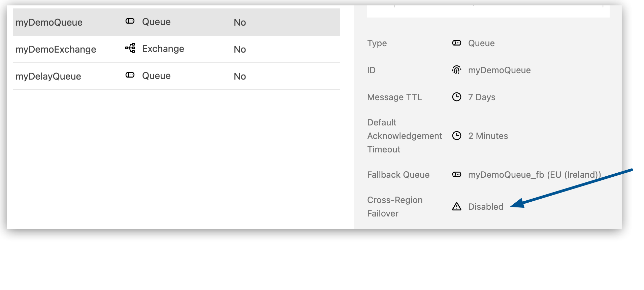Click the ID value myDemoQueue in details
Screen dimensions: 644x290
pyautogui.click(x=500, y=70)
